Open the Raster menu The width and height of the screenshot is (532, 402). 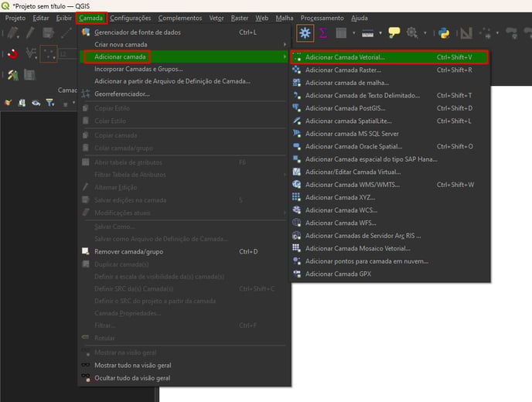[x=240, y=18]
